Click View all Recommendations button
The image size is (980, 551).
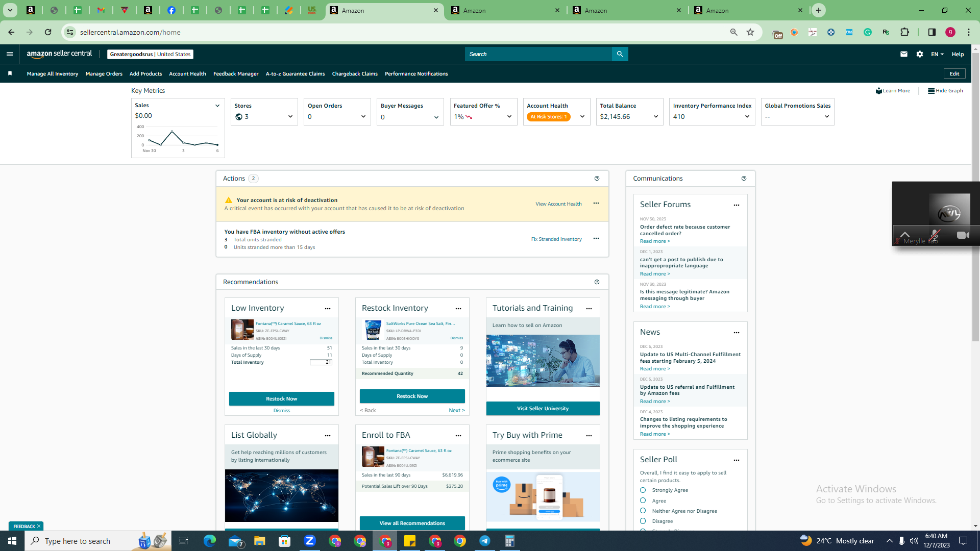pyautogui.click(x=412, y=523)
